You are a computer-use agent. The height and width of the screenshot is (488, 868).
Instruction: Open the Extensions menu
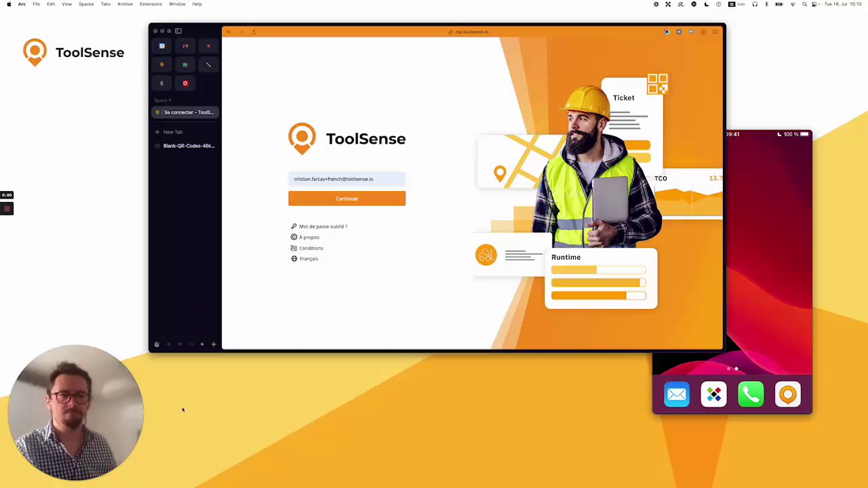(x=151, y=4)
